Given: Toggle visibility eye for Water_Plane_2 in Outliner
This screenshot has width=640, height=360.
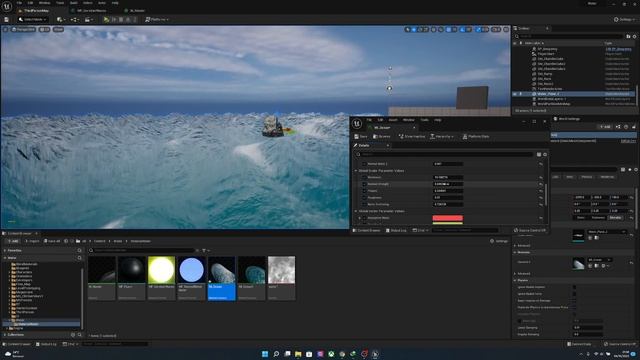Looking at the screenshot, I should coord(515,94).
